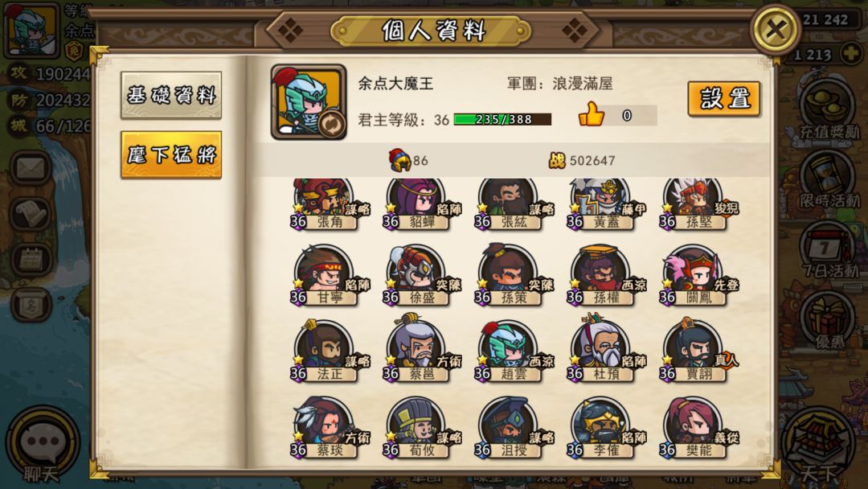Open the 優惠 gift box icon

coord(828,321)
